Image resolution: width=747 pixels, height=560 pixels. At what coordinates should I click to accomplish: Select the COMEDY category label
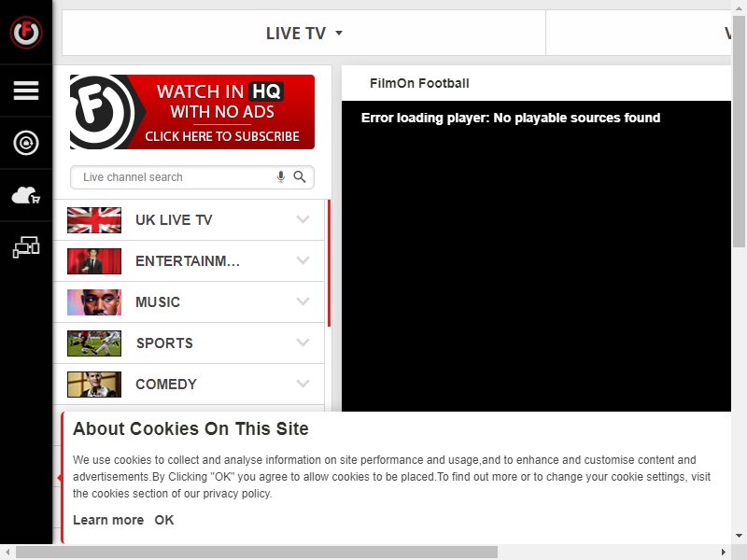click(x=166, y=385)
